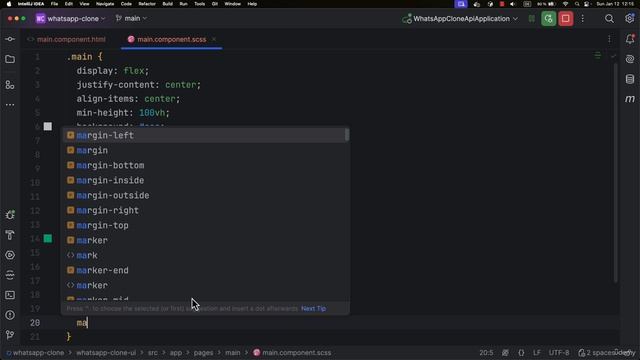Open the Notifications bell
Viewport: 640px width, 360px height.
(630, 39)
